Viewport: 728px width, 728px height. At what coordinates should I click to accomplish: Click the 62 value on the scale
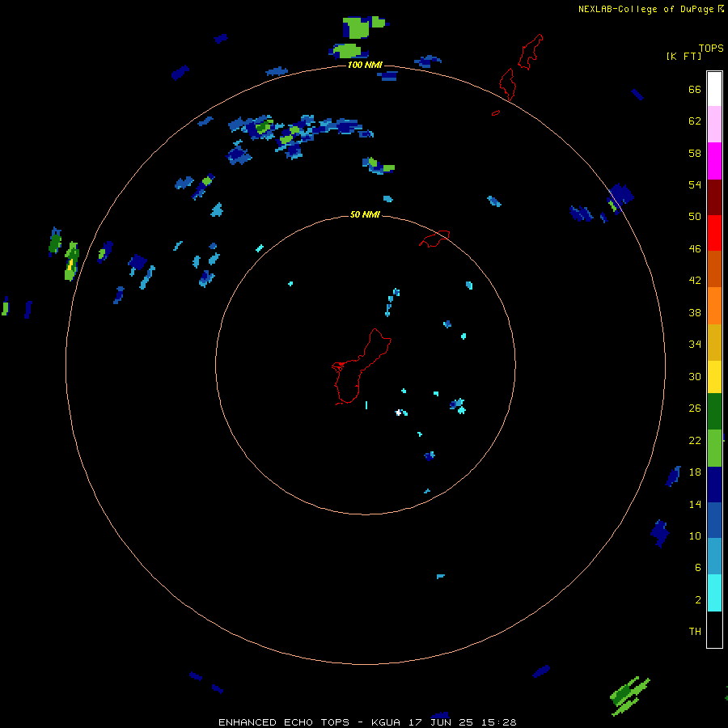click(x=695, y=121)
